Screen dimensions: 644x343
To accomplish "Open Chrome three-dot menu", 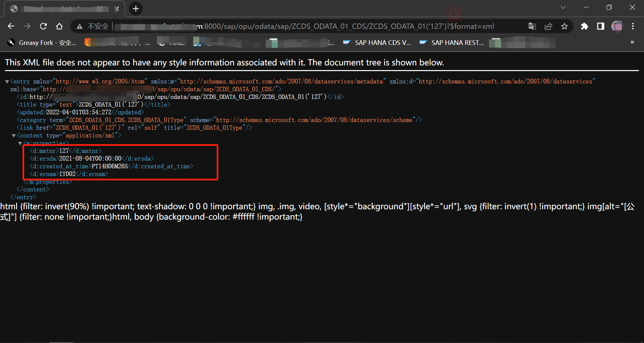I will tap(633, 26).
